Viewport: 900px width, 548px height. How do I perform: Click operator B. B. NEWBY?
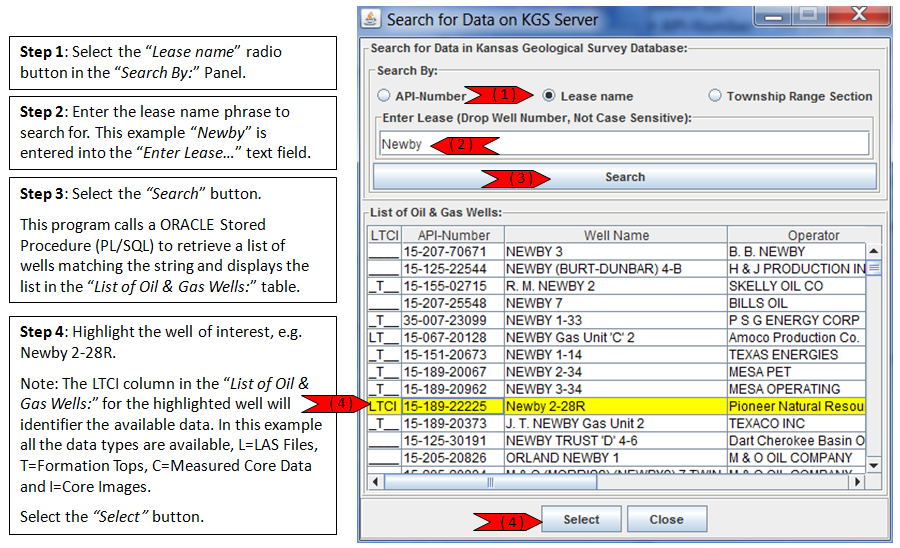point(797,251)
